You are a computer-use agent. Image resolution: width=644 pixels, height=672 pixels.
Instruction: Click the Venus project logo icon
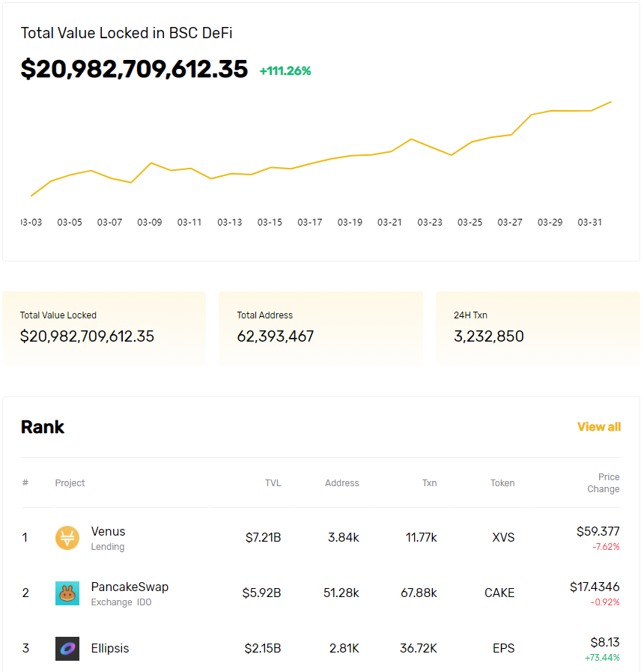point(67,538)
